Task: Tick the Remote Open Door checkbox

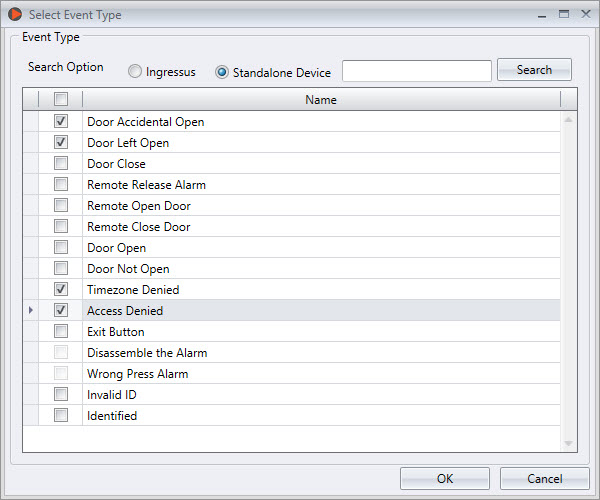Action: (x=61, y=205)
